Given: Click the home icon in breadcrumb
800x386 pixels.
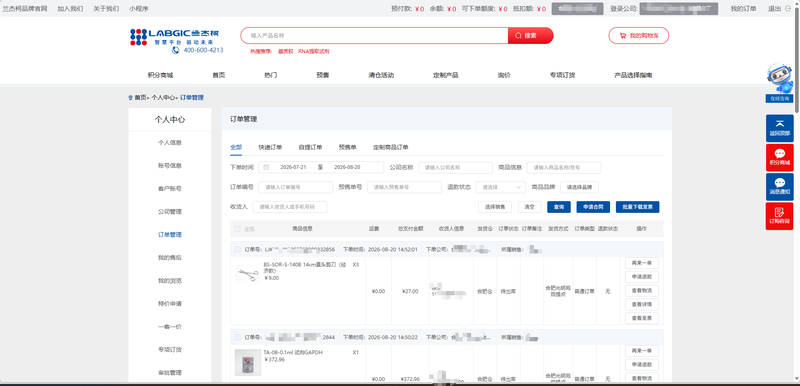Looking at the screenshot, I should 131,97.
